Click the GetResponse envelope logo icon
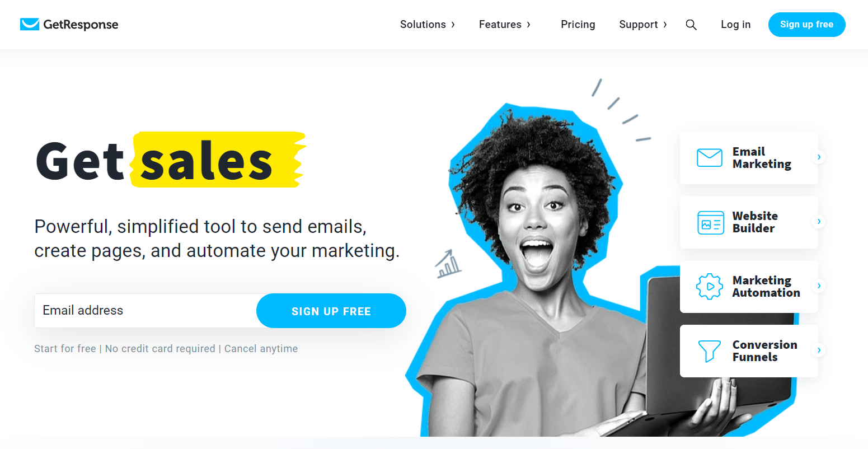Viewport: 868px width, 449px height. coord(30,24)
